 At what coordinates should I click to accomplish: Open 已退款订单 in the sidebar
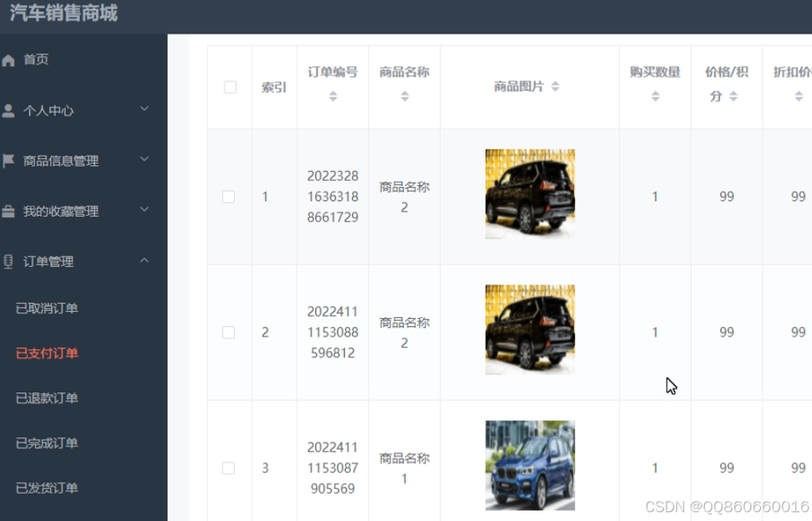coord(47,398)
